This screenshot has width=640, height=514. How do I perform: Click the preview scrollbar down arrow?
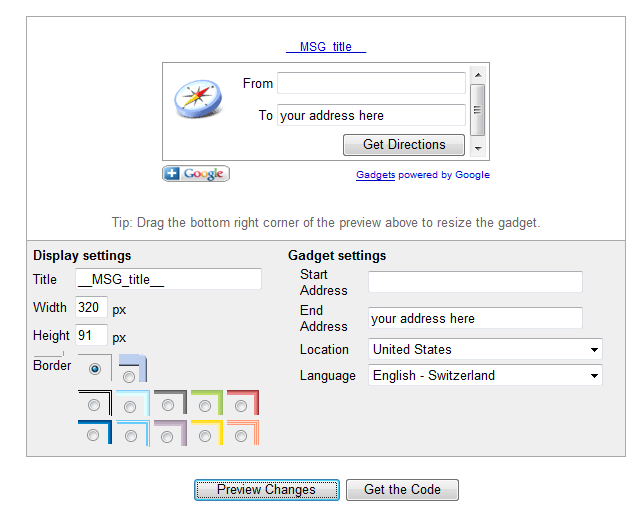478,149
